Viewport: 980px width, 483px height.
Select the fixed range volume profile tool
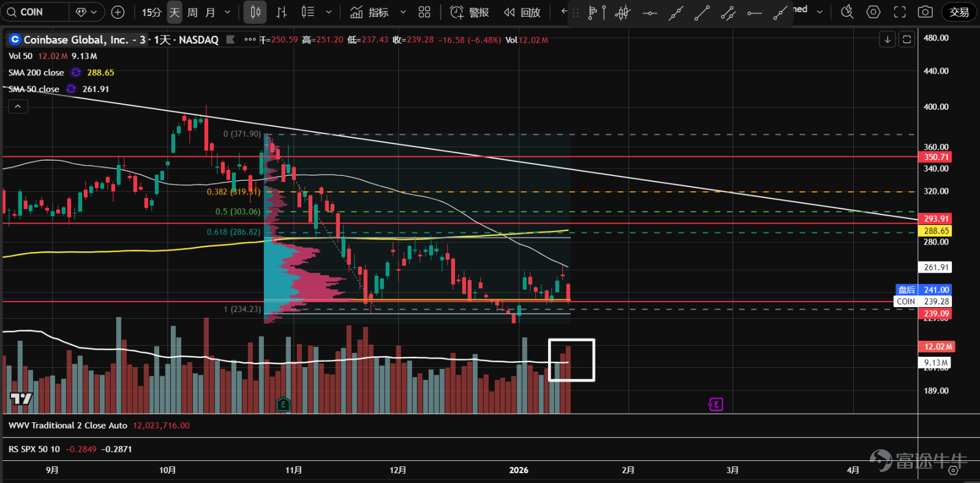tap(596, 12)
